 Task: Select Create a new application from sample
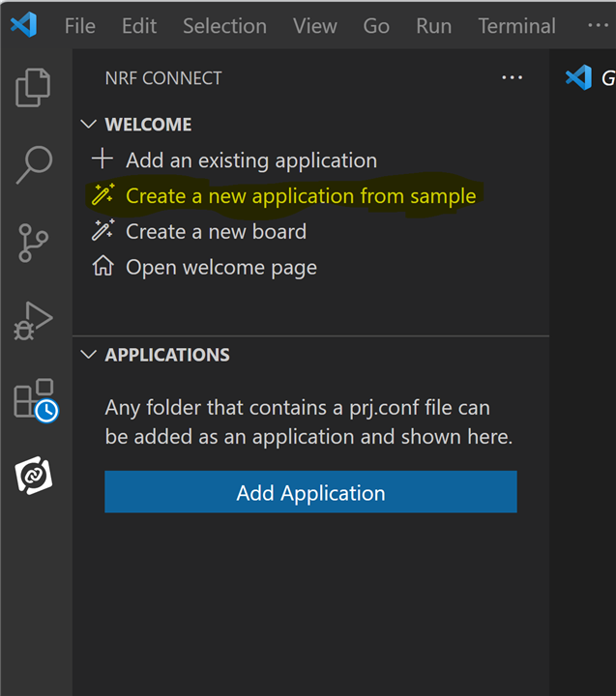click(x=301, y=195)
